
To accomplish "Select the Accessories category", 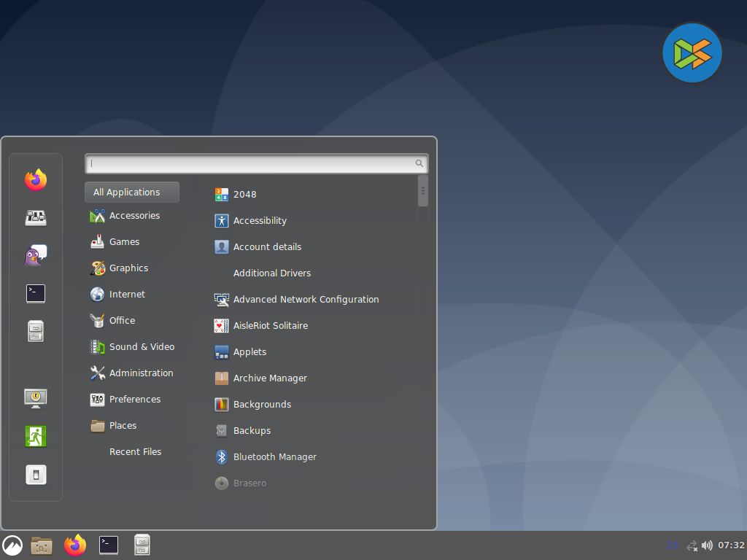I will click(x=134, y=216).
